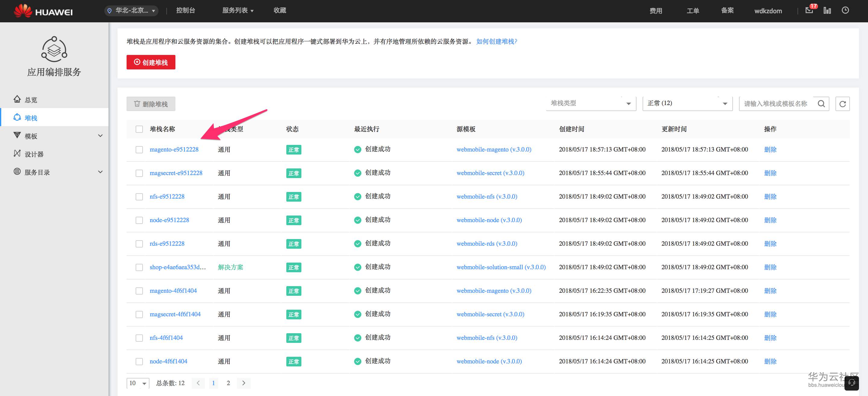
Task: Click the clock icon in top bar
Action: click(845, 10)
